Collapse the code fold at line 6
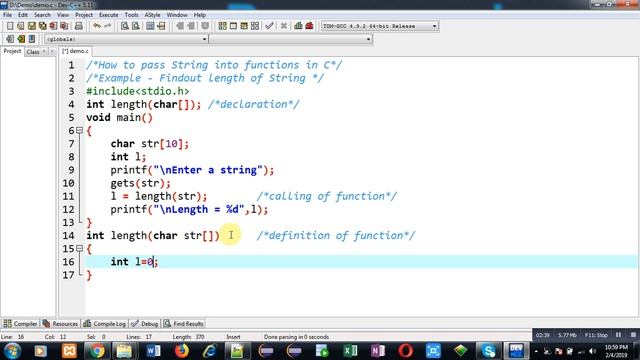This screenshot has height=360, width=640. pos(79,130)
